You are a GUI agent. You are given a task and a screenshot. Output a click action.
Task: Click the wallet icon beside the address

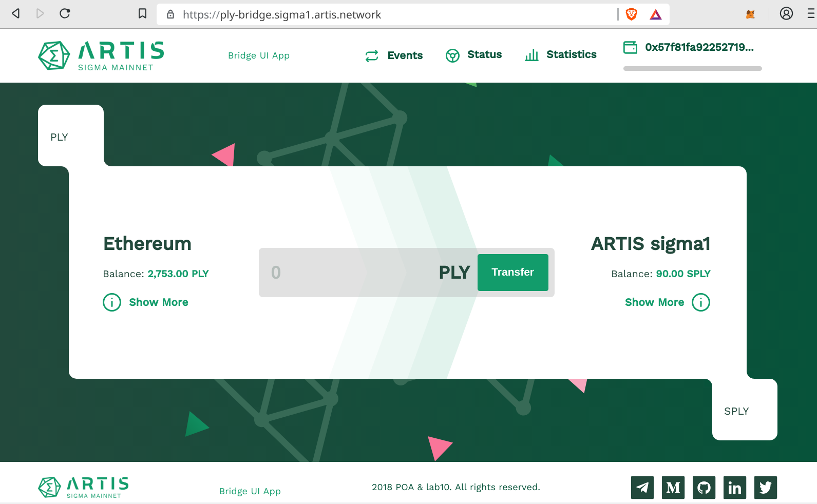[630, 47]
